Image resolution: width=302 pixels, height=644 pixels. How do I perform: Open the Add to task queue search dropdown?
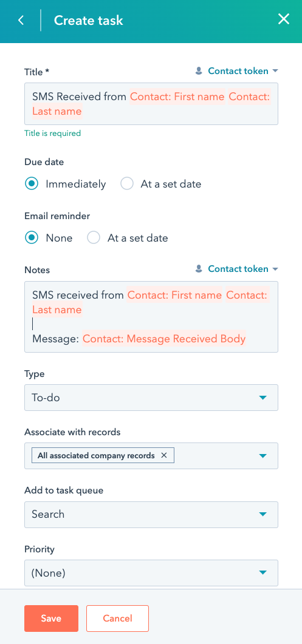pos(151,514)
